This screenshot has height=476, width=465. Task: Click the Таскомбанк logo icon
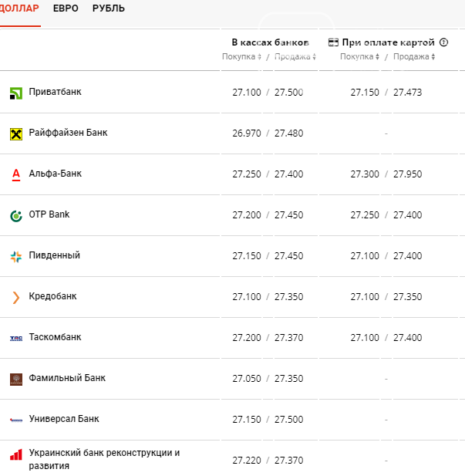(x=15, y=338)
